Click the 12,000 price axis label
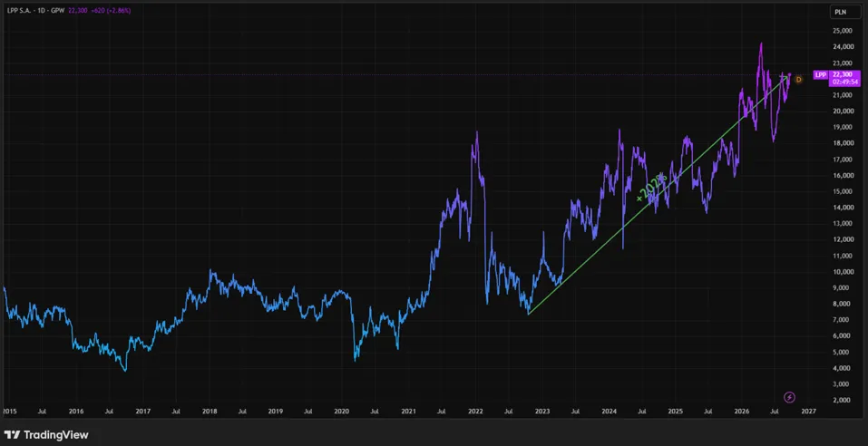Image resolution: width=868 pixels, height=446 pixels. coord(842,239)
